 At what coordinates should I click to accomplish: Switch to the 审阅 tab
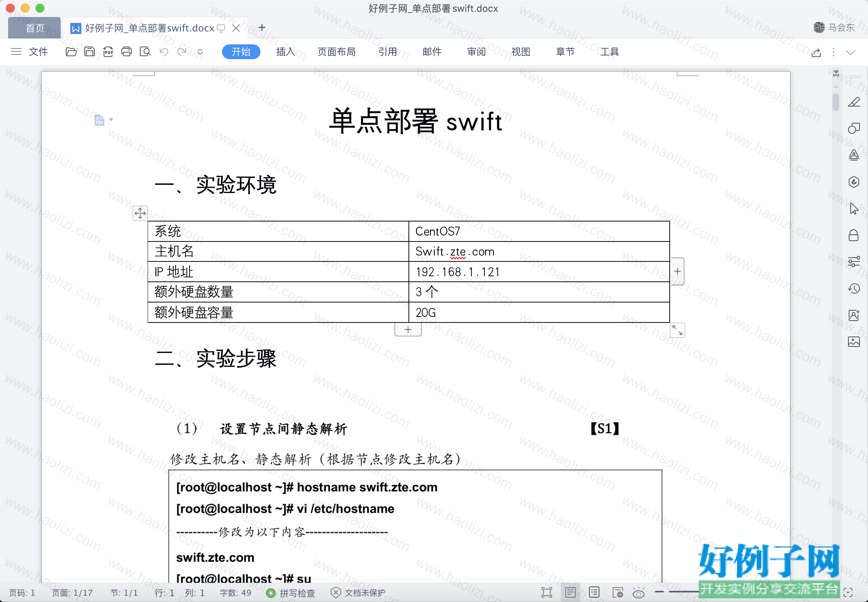point(476,52)
